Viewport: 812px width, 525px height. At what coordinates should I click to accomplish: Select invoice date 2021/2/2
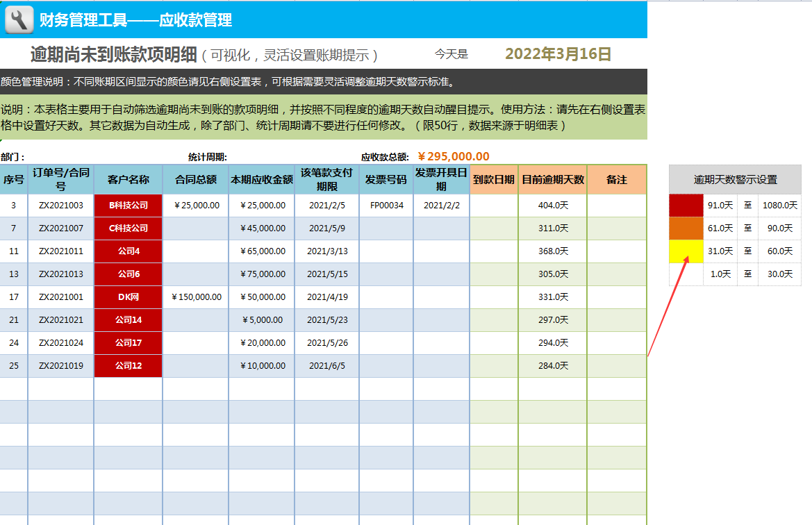(441, 206)
